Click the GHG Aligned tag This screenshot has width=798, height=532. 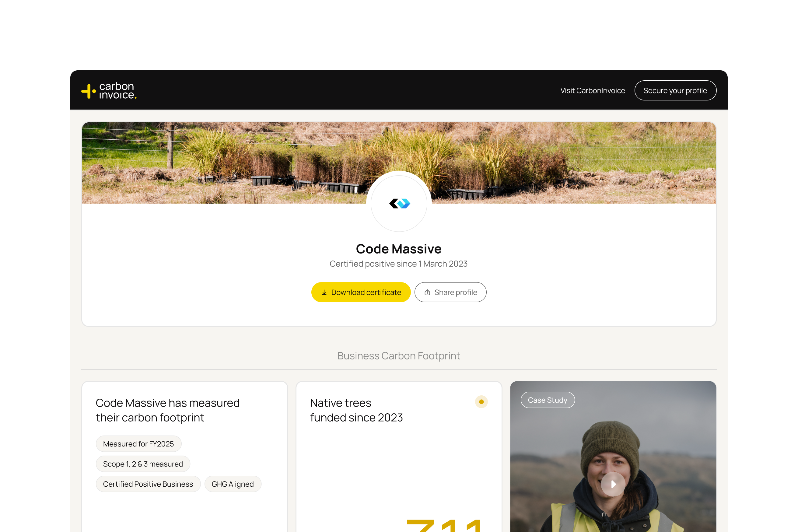pyautogui.click(x=233, y=484)
